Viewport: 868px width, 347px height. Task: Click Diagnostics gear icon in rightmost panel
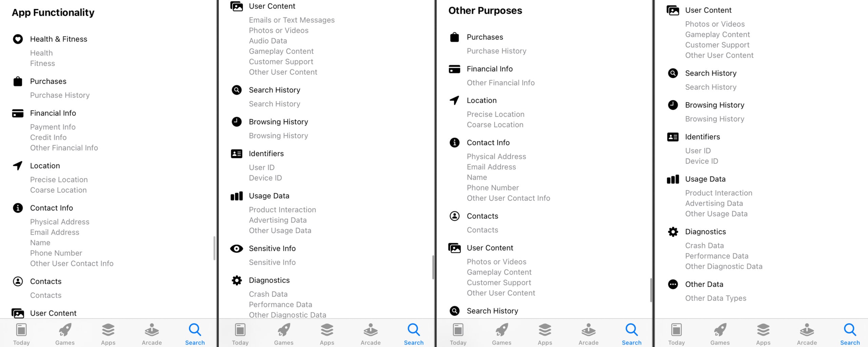(x=673, y=232)
